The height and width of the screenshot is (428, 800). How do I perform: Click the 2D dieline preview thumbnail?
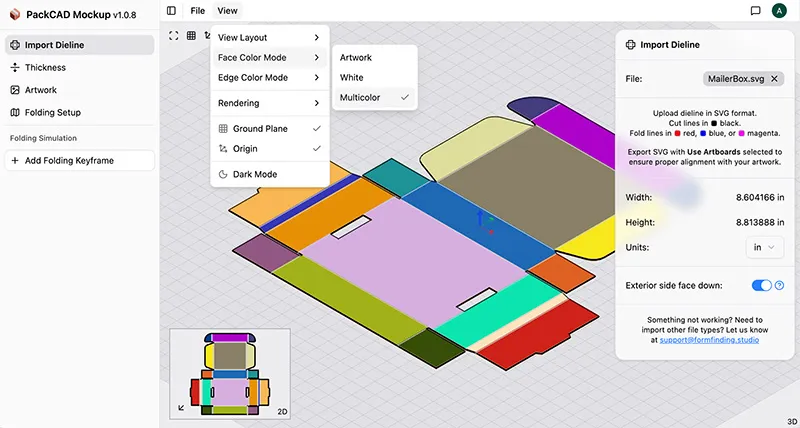pyautogui.click(x=231, y=372)
